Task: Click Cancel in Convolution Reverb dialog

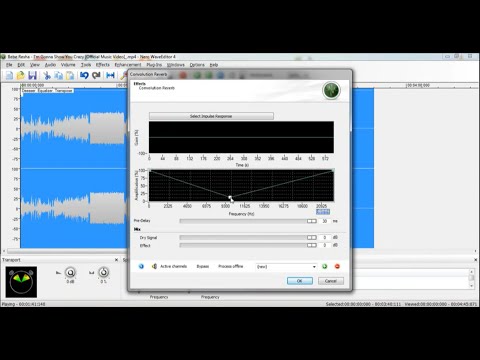Action: (331, 281)
